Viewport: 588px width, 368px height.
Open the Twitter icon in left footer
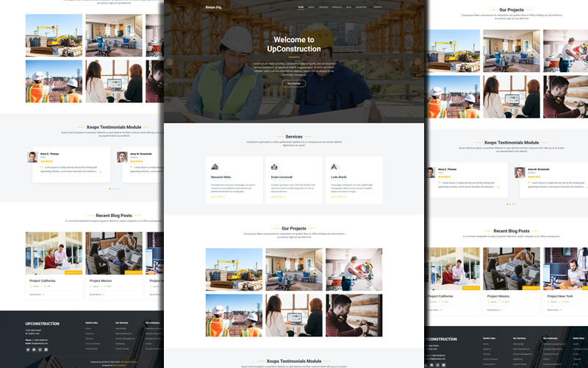(28, 350)
